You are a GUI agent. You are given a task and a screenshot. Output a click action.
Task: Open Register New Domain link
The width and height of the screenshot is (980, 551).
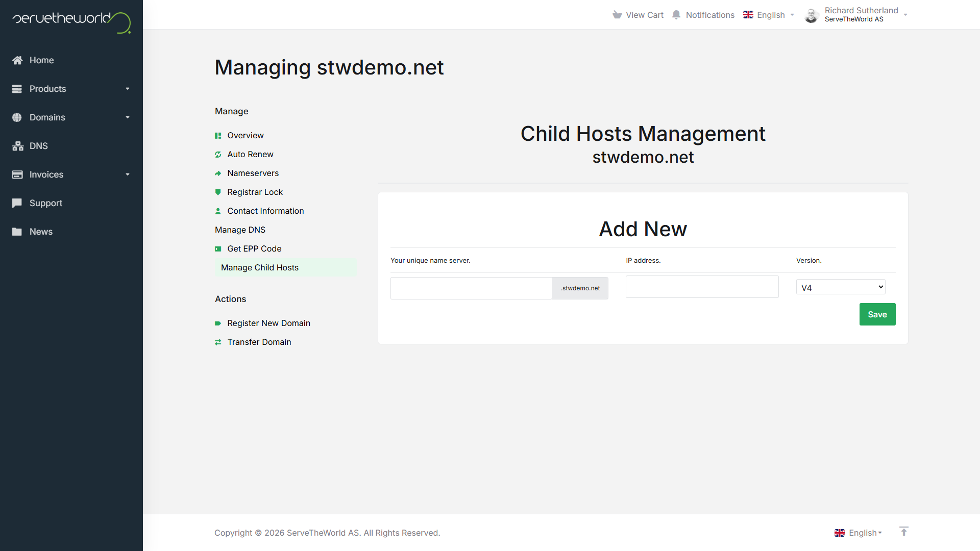pos(268,323)
